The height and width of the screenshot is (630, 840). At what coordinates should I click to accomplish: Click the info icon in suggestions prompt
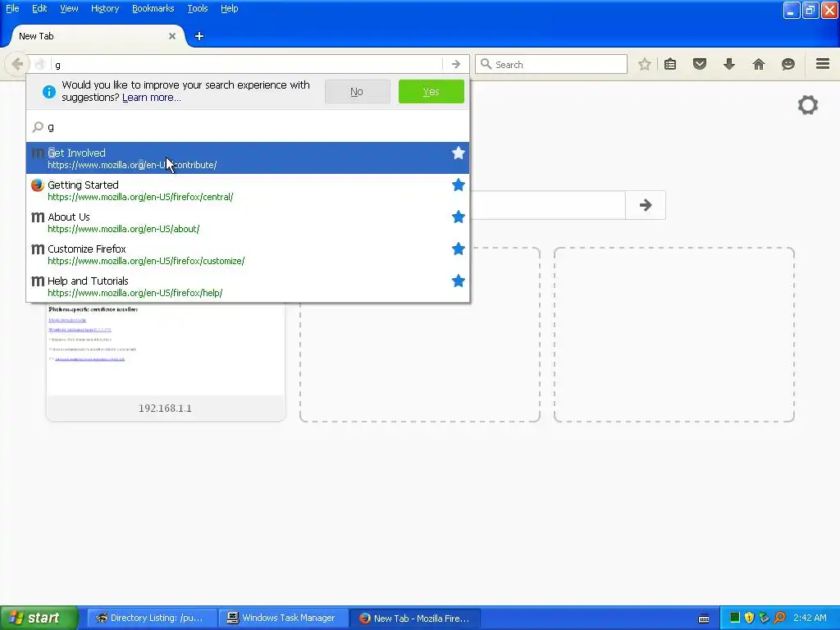click(48, 92)
